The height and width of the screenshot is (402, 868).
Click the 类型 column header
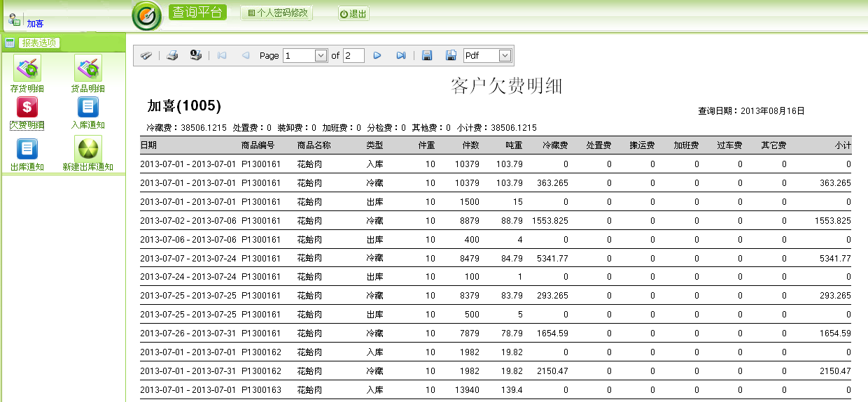click(374, 145)
